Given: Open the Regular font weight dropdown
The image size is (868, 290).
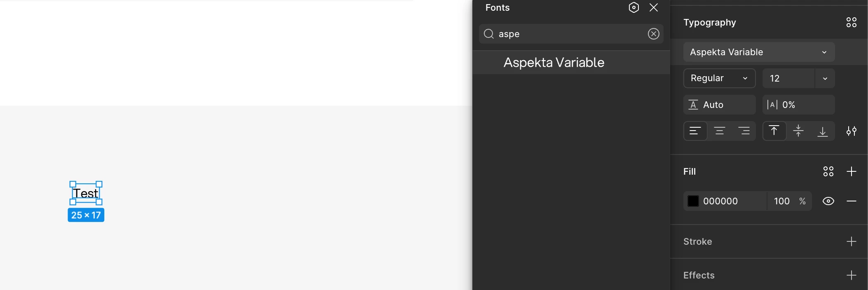Looking at the screenshot, I should [720, 78].
